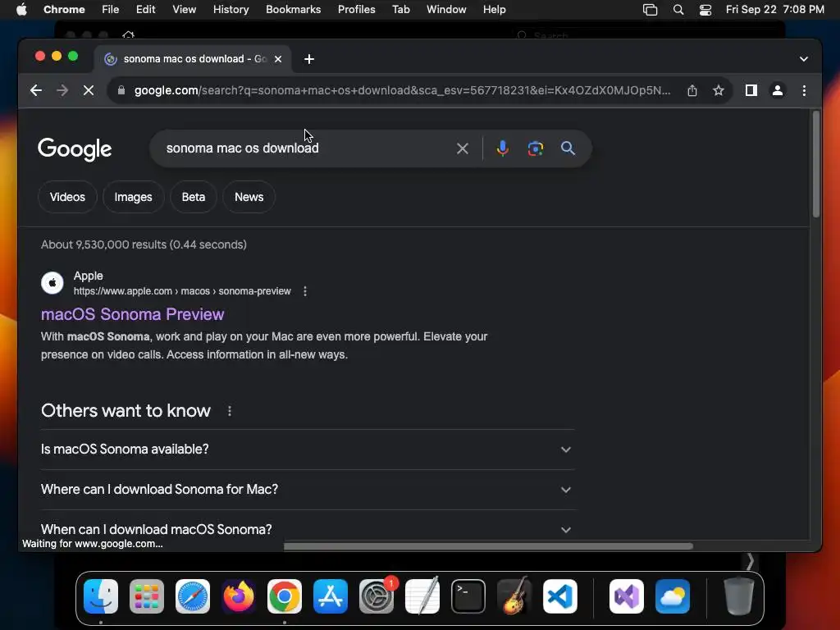Open Terminal from the Dock
Screen dimensions: 840x630
point(468,596)
